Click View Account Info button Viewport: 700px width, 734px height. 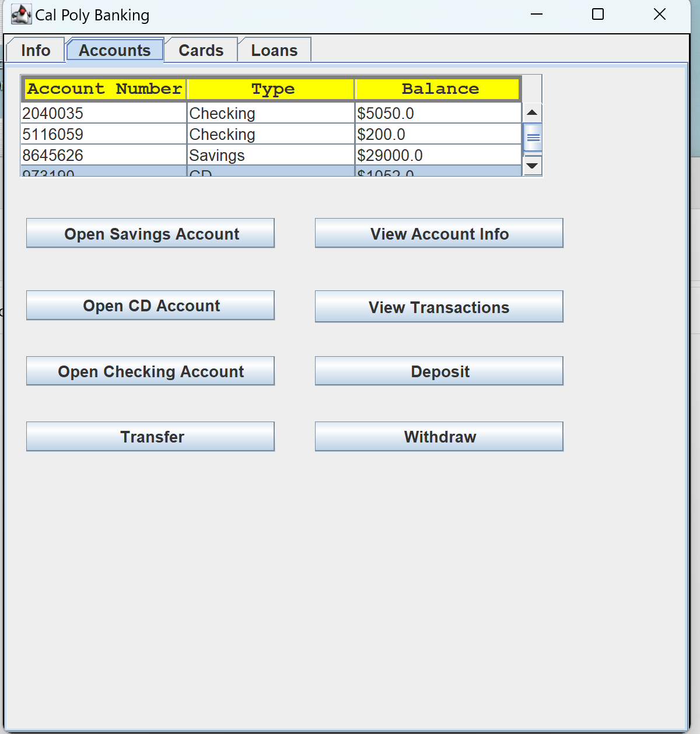tap(439, 233)
